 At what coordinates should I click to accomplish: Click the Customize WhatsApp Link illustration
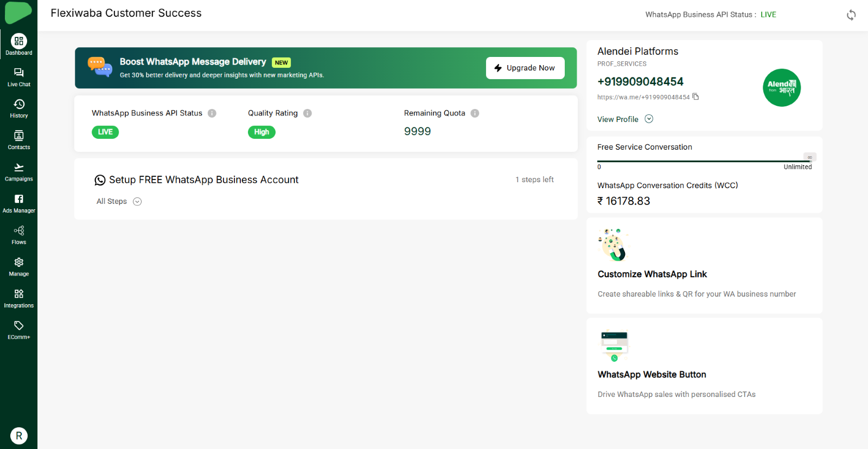pyautogui.click(x=613, y=245)
